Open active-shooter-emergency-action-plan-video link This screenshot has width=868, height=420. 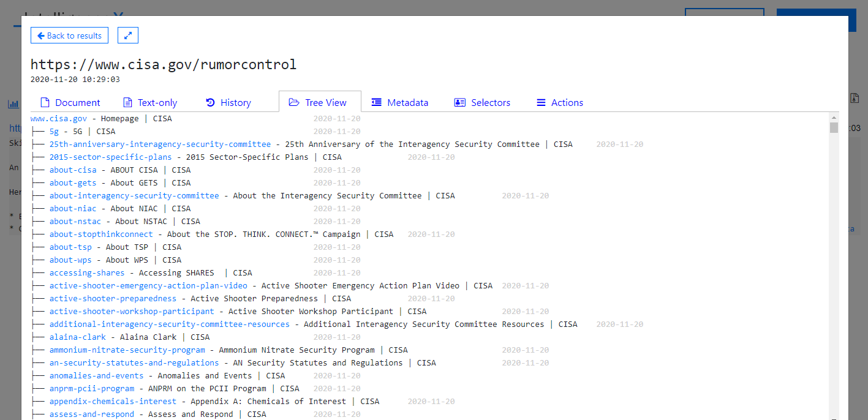click(x=148, y=286)
